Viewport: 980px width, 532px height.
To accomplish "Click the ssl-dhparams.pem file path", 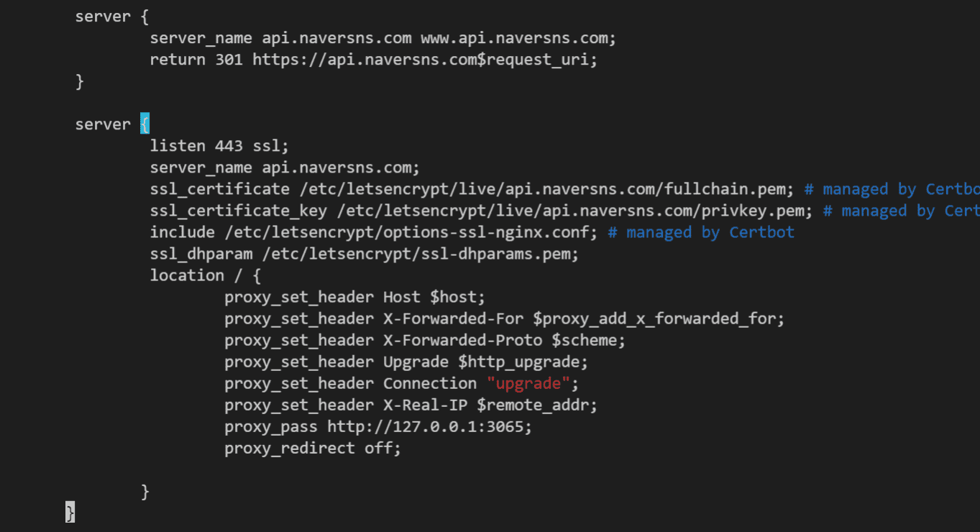I will [420, 254].
